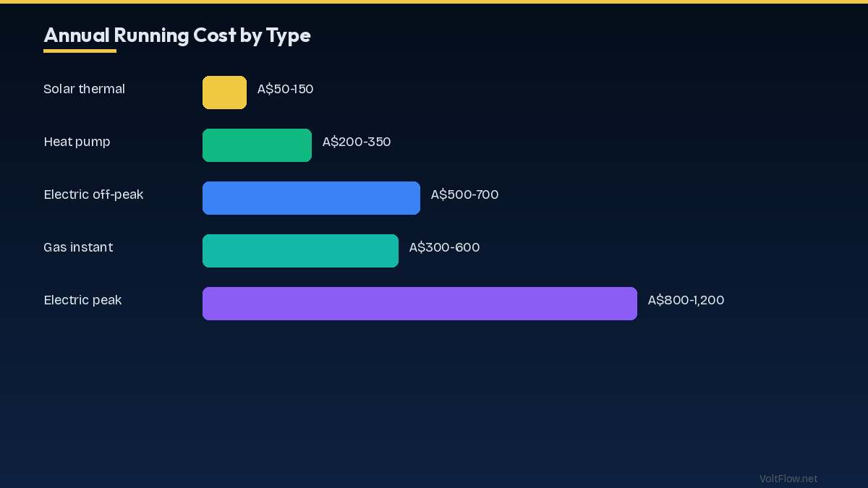Select the green Heat pump bar
The height and width of the screenshot is (488, 868).
257,145
